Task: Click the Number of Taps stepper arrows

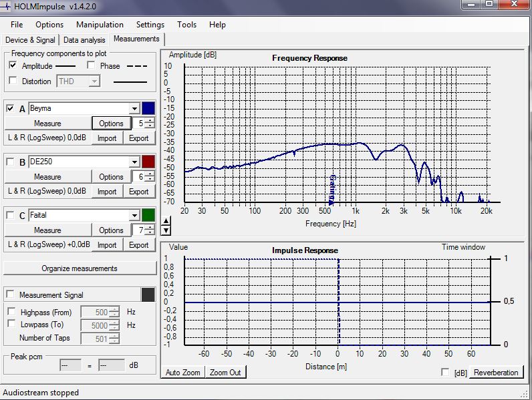Action: tap(115, 339)
